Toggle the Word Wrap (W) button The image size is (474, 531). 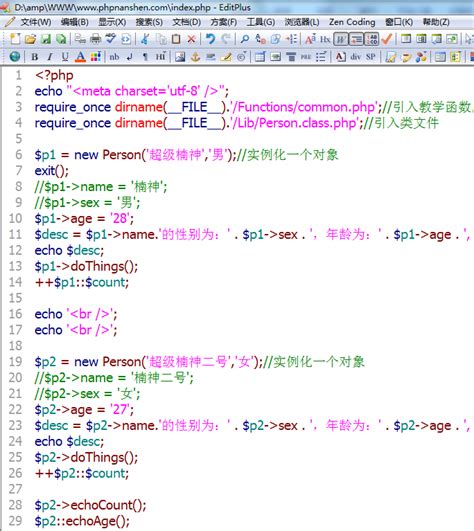coord(340,39)
